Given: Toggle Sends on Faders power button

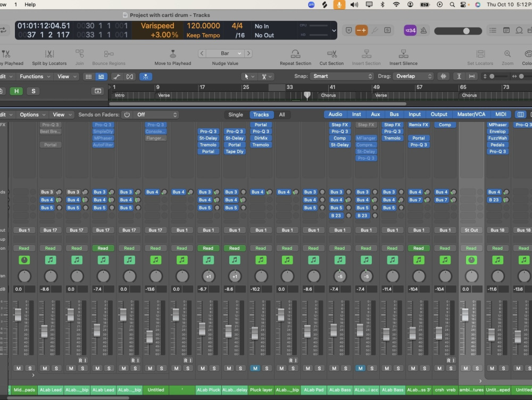Looking at the screenshot, I should [x=127, y=115].
